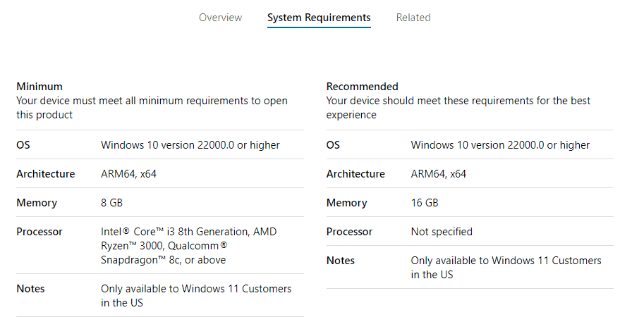644x317 pixels.
Task: Click the Architecture label under Minimum
Action: coord(46,174)
